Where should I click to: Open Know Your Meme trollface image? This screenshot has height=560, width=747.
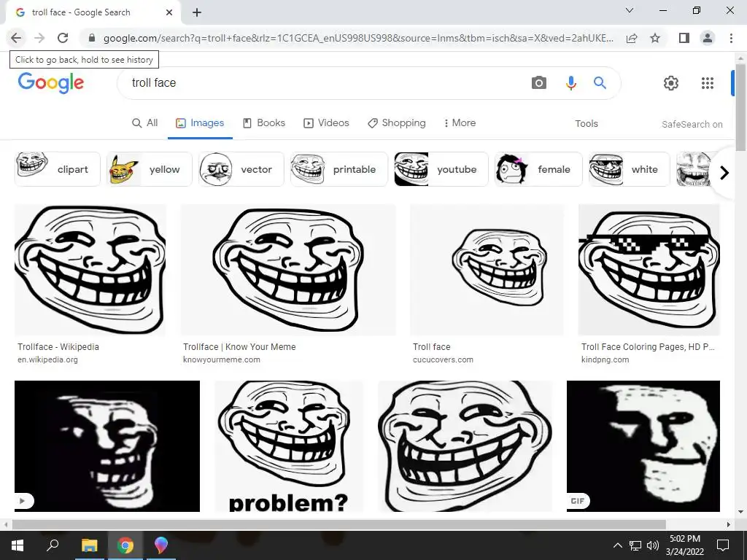pos(288,270)
